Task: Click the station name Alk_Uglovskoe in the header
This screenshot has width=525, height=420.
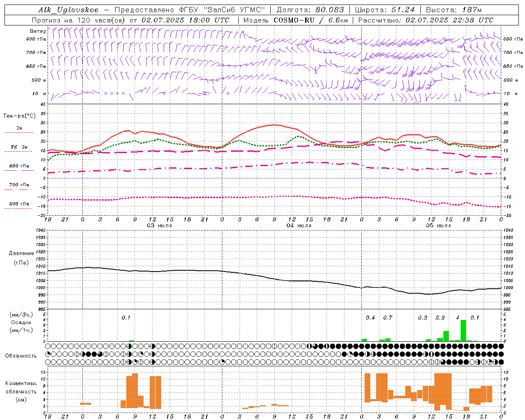Action: click(68, 10)
